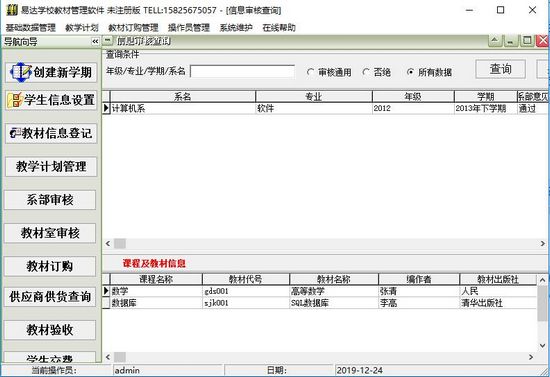Open 供应商供货查询

click(x=50, y=297)
